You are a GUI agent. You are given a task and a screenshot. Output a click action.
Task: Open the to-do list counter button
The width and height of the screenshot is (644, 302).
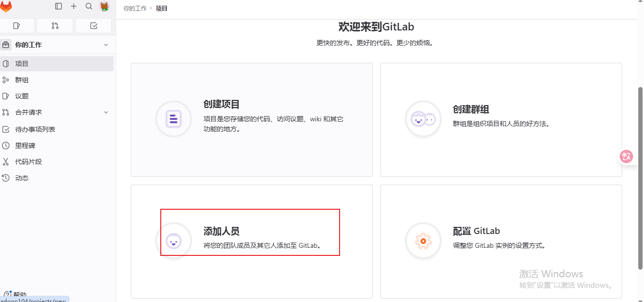(94, 26)
